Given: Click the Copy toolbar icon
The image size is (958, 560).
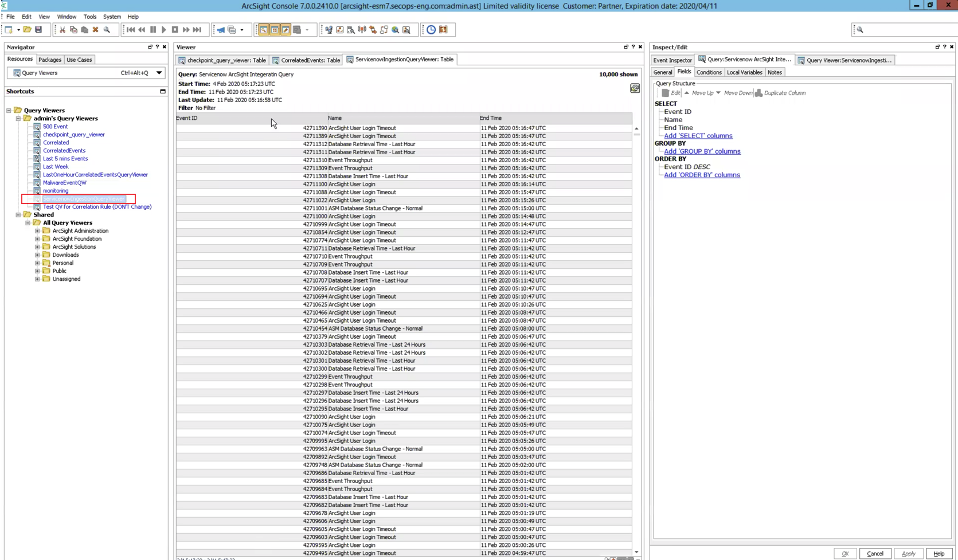Looking at the screenshot, I should coord(73,30).
